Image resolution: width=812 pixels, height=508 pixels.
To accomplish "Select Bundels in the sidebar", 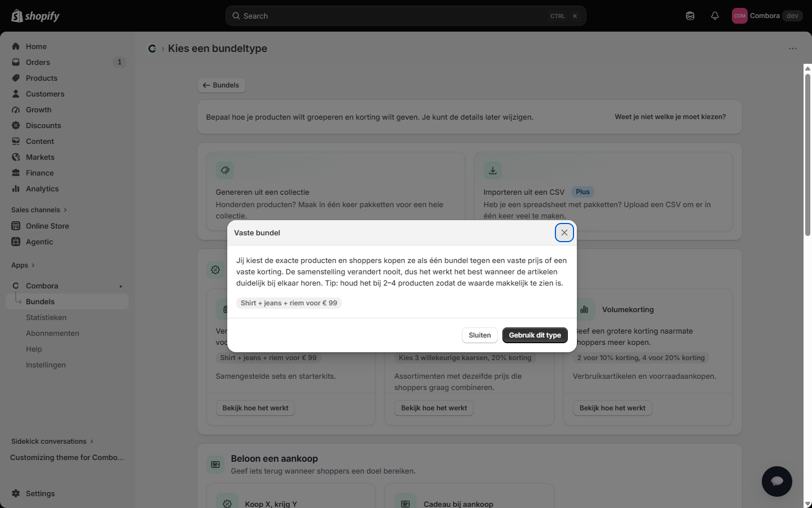I will coord(67,301).
